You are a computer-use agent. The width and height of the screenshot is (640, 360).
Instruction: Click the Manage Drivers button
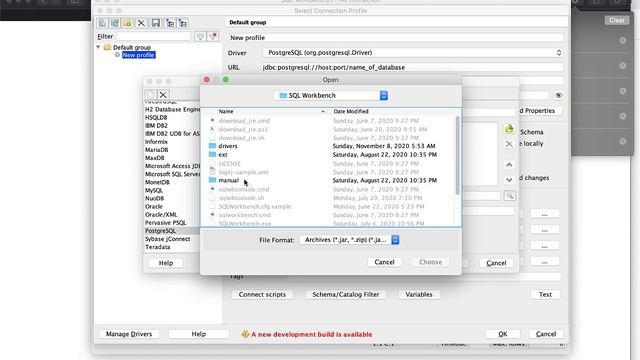tap(129, 334)
